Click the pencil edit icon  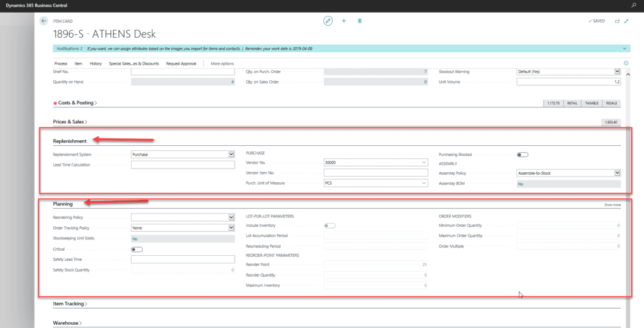[x=328, y=21]
